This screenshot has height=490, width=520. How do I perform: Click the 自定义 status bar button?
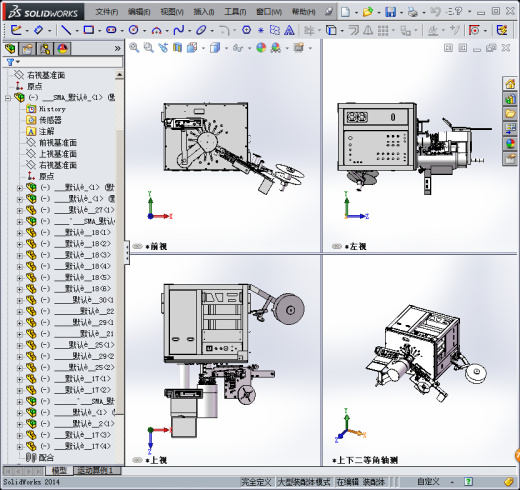click(429, 482)
